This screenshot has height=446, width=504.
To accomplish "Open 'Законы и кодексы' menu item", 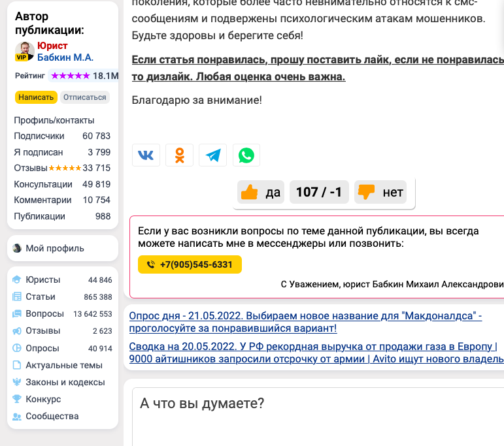I will point(65,382).
